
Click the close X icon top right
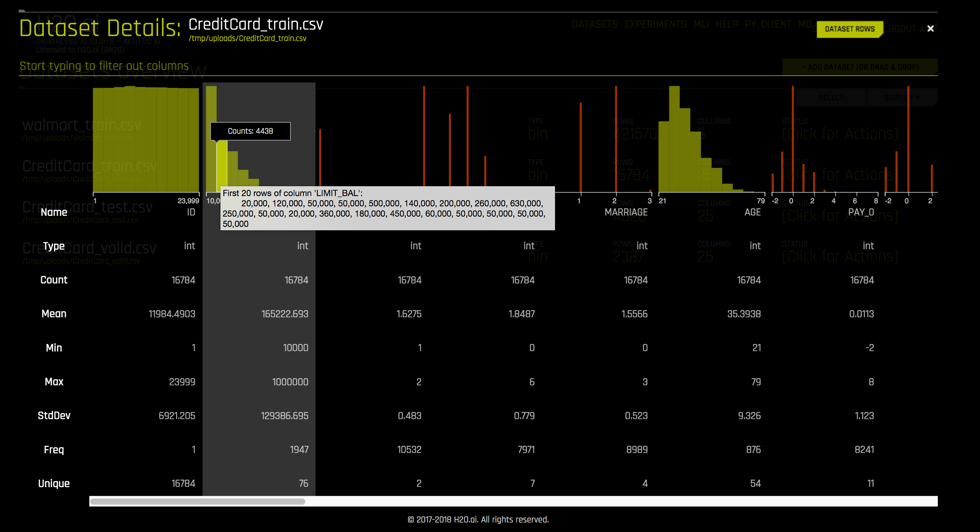tap(931, 28)
